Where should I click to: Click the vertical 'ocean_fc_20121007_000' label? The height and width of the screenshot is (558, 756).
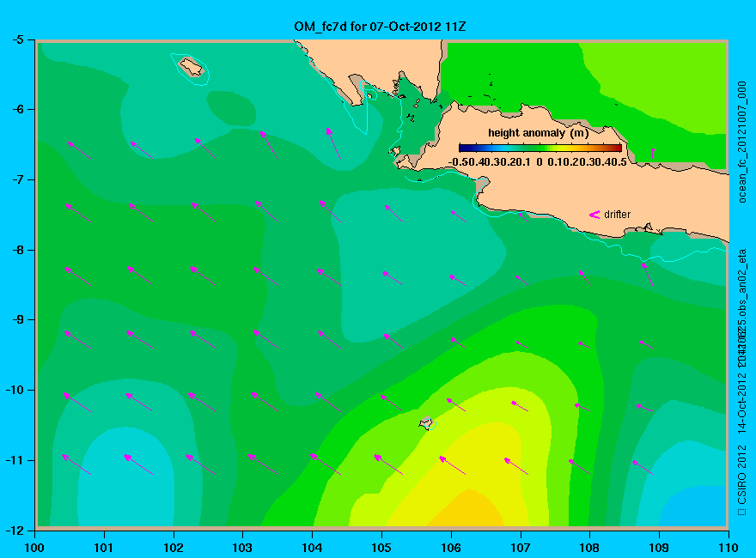[x=742, y=143]
